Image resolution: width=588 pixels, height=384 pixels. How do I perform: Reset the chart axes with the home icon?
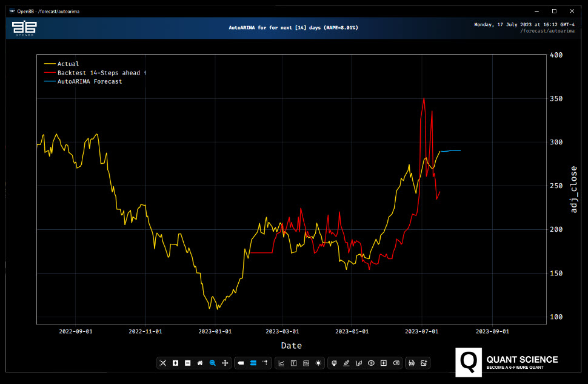(199, 363)
